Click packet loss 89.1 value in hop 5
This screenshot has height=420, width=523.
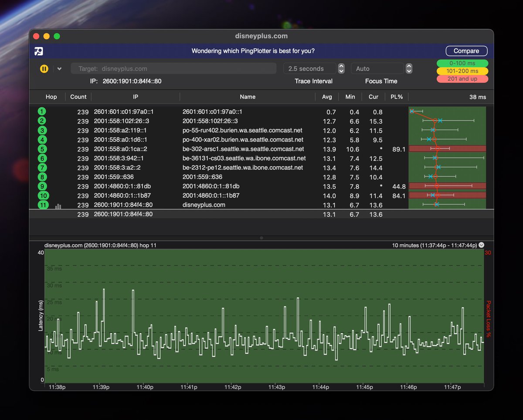pyautogui.click(x=399, y=149)
